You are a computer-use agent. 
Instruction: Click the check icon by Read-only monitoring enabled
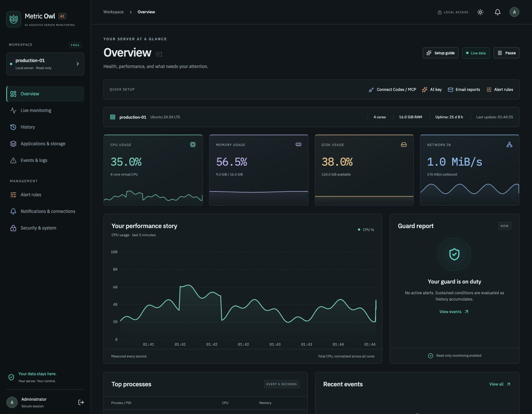[430, 356]
